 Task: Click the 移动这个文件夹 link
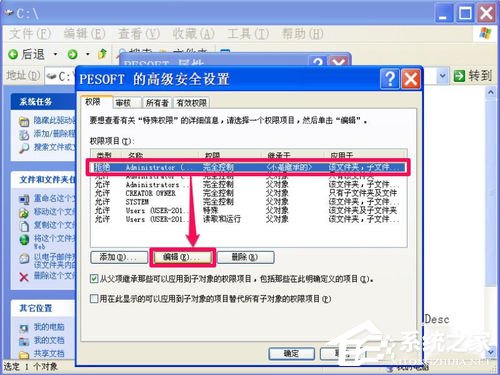click(x=54, y=212)
